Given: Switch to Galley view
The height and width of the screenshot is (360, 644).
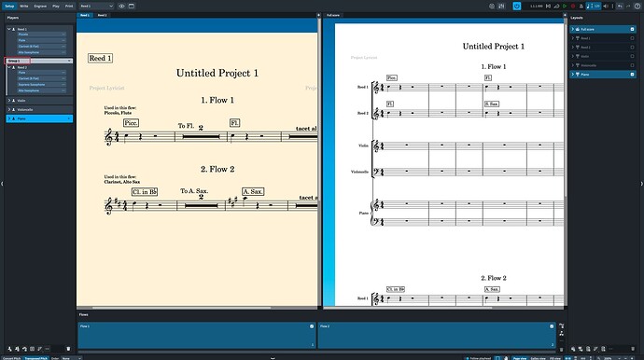Looking at the screenshot, I should pyautogui.click(x=538, y=358).
